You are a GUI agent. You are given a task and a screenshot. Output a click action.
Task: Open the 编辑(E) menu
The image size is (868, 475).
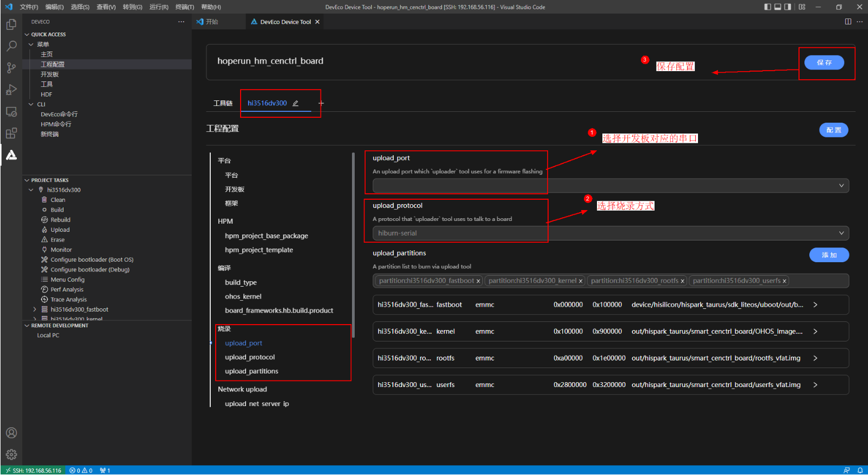54,7
